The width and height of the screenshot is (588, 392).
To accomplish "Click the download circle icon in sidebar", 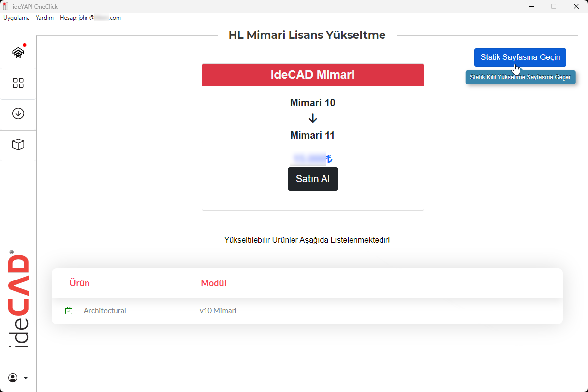I will point(18,114).
